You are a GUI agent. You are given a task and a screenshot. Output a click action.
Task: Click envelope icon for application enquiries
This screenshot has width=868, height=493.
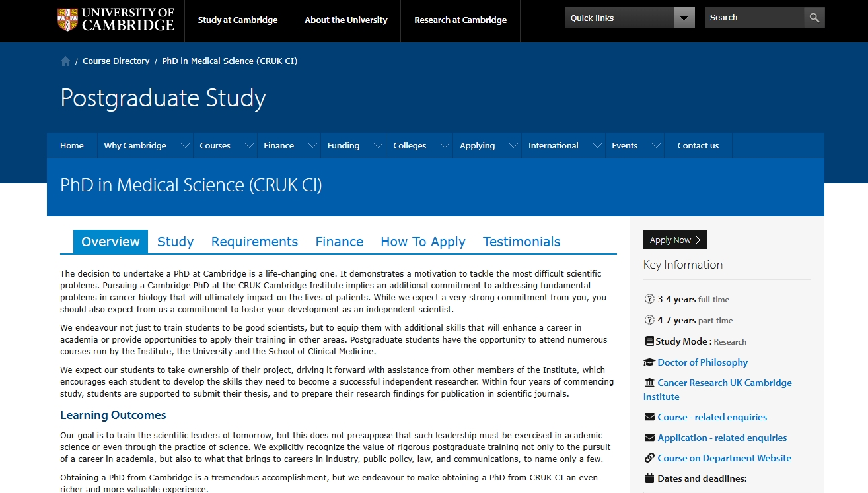pyautogui.click(x=649, y=438)
